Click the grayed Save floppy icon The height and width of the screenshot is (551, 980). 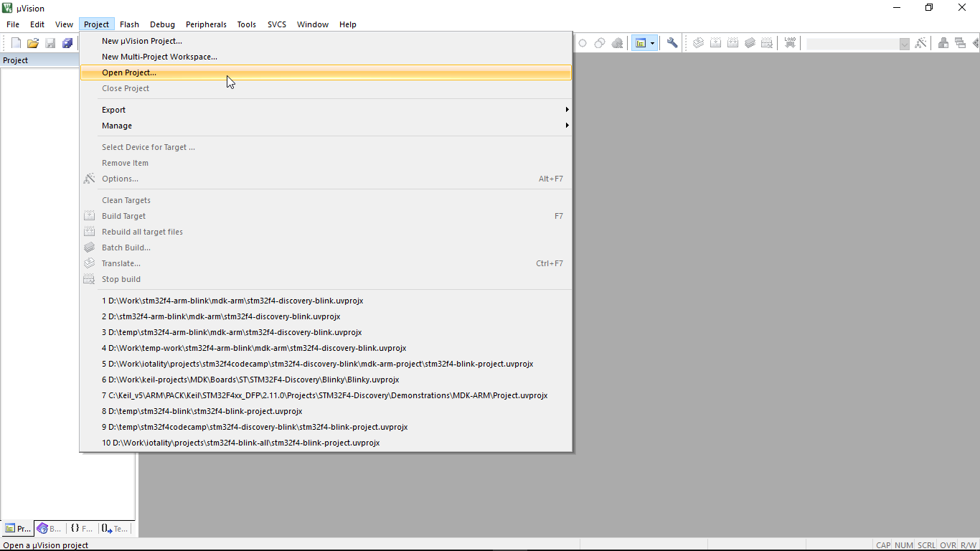click(50, 43)
